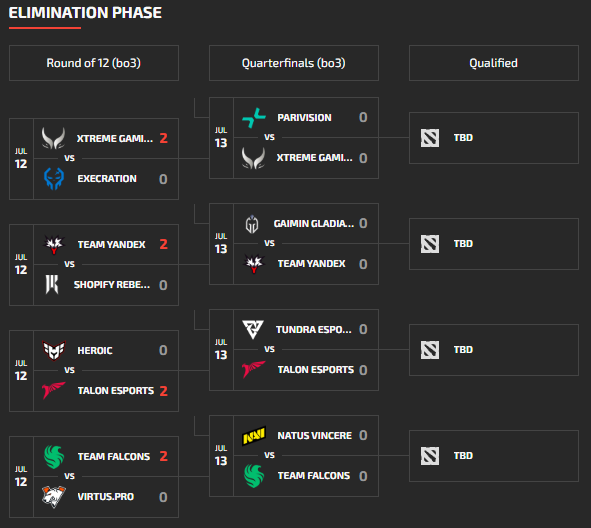This screenshot has width=591, height=528.
Task: Open Team Yandex name in Round of 12
Action: pos(112,245)
